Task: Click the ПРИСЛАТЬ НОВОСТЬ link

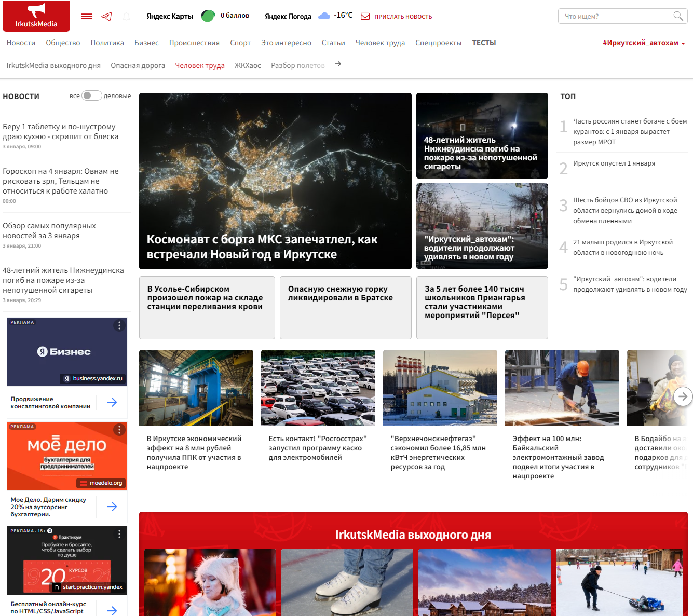Action: (403, 17)
